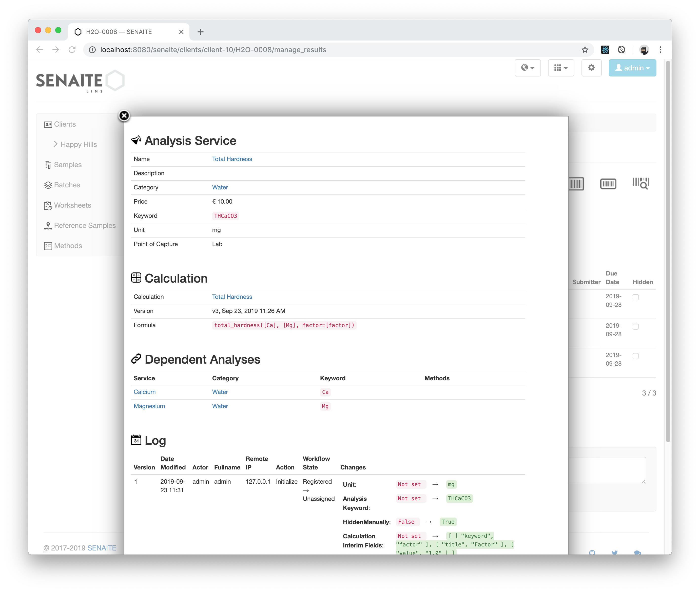Click the Samples sidebar icon
This screenshot has height=592, width=700.
(x=48, y=164)
